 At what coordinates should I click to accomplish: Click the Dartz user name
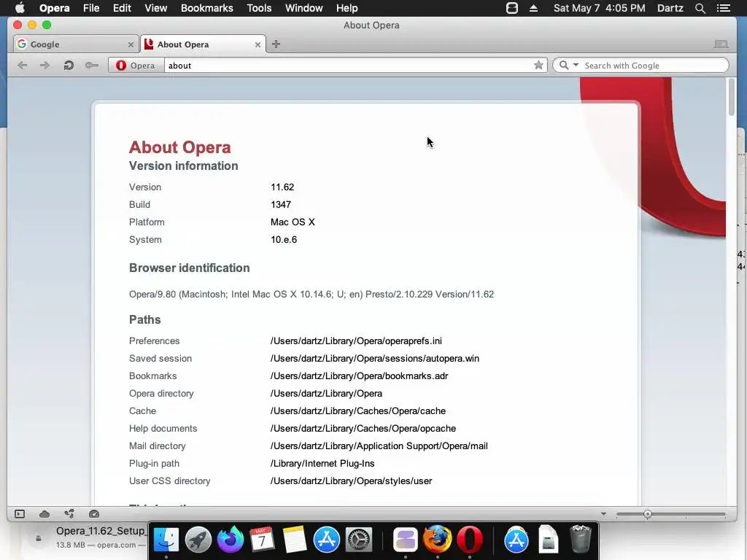click(670, 8)
